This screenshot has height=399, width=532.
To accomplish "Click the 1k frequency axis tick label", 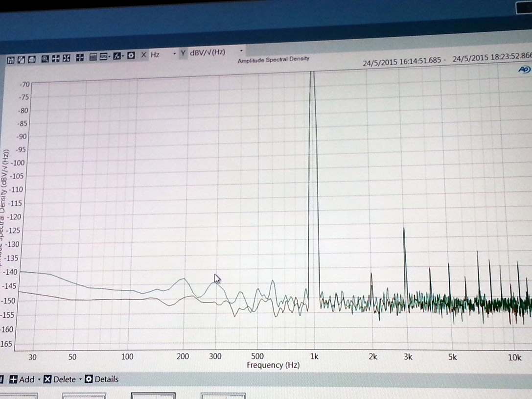I will 314,356.
